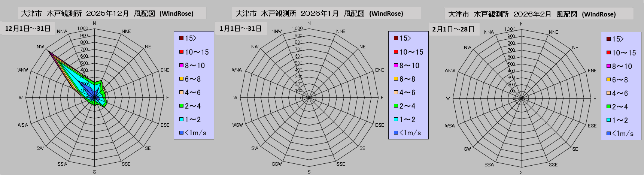This screenshot has height=175, width=644.
Task: Click the orange 6～8 swatch in December legend
Action: click(181, 79)
